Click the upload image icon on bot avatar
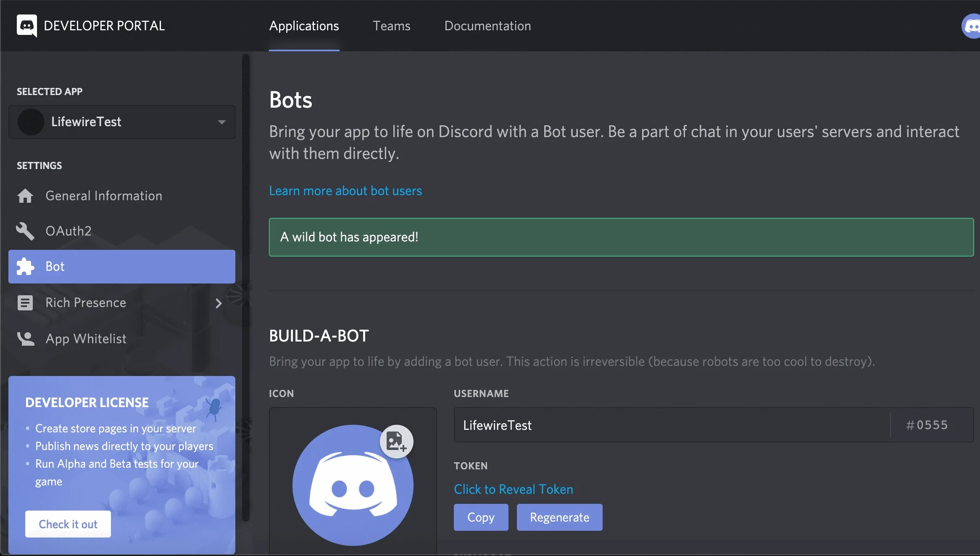 [396, 441]
